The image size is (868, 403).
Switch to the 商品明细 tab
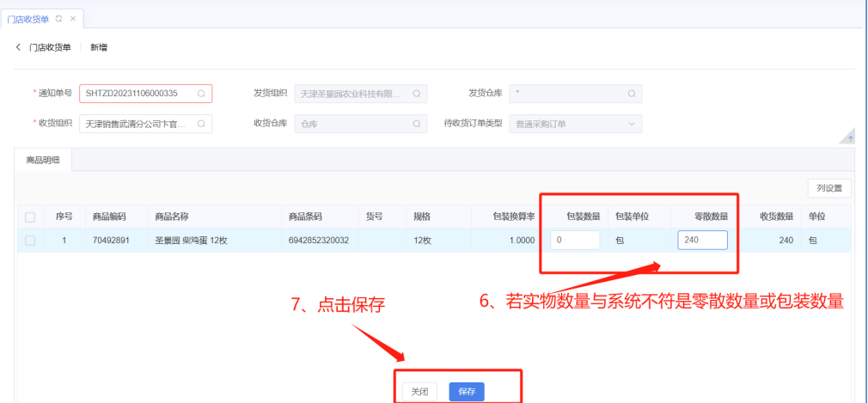click(45, 161)
